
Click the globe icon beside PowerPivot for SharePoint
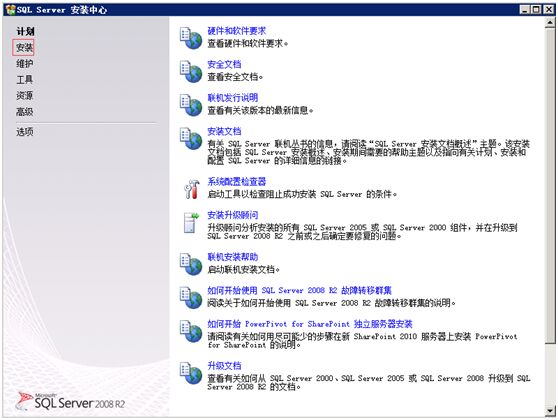191,331
